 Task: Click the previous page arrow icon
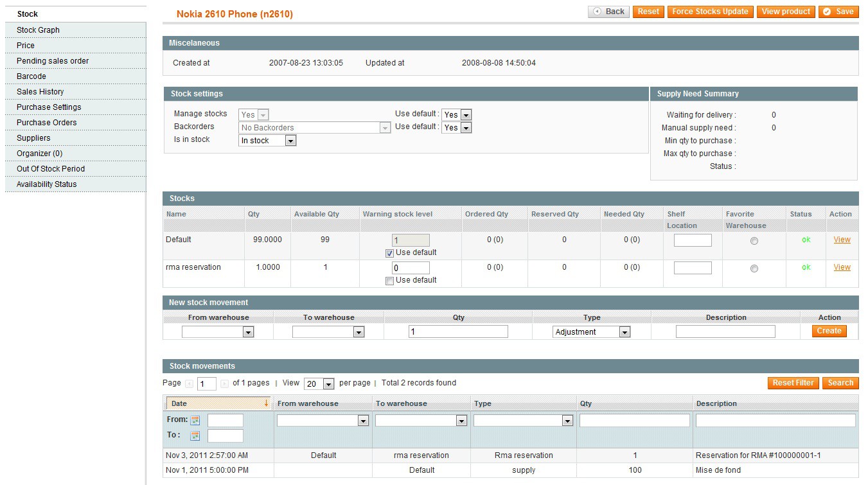(x=189, y=384)
